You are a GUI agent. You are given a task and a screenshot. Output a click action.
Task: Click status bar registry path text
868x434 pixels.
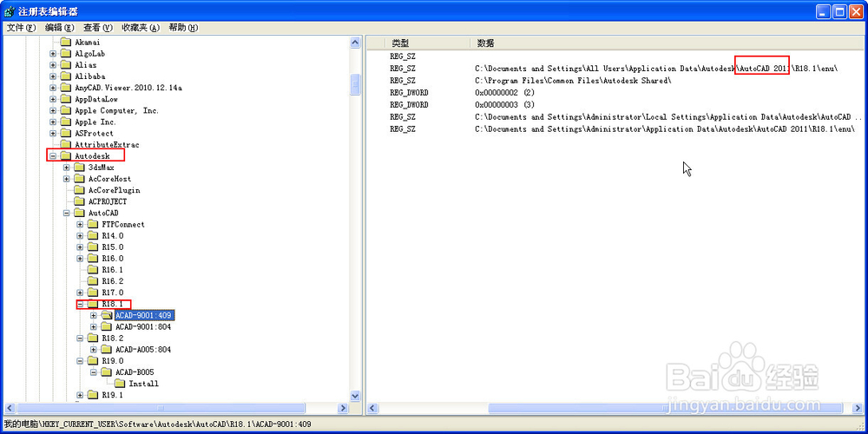[x=158, y=424]
